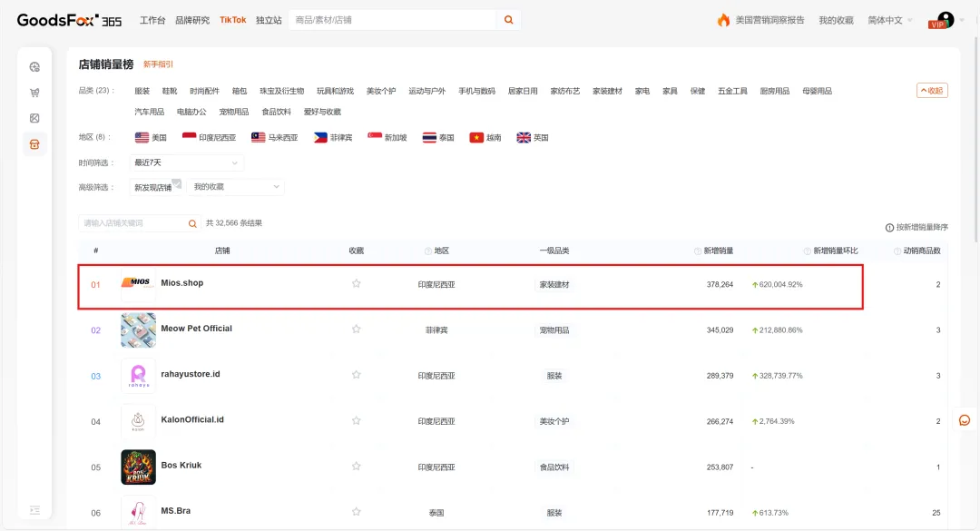The height and width of the screenshot is (531, 980).
Task: Open the shopping cart sidebar icon
Action: [34, 93]
